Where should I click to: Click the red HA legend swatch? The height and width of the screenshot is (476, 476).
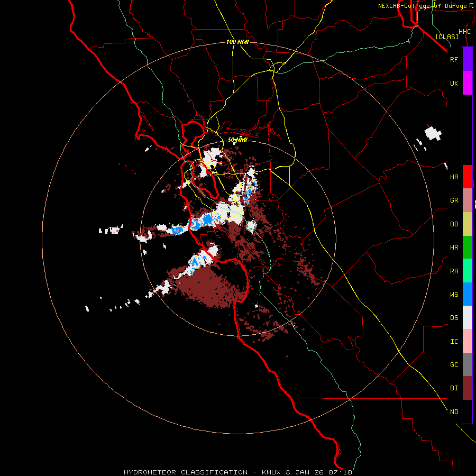467,177
